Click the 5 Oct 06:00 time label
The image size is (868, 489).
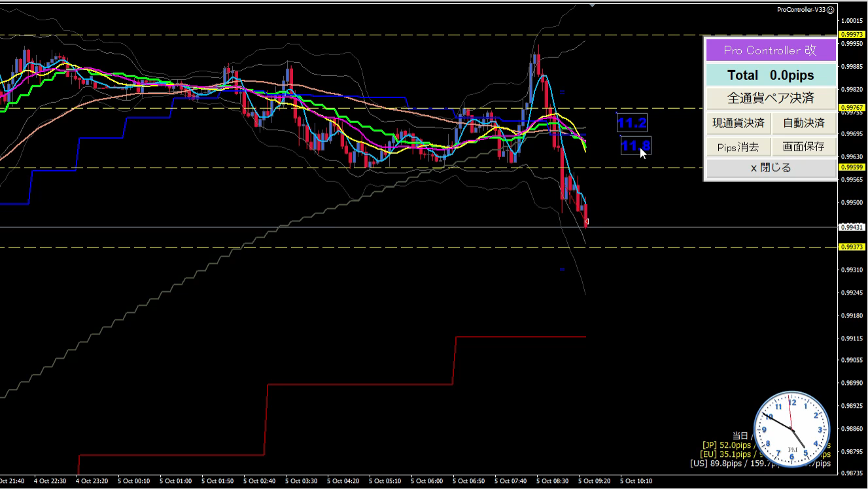pyautogui.click(x=426, y=481)
